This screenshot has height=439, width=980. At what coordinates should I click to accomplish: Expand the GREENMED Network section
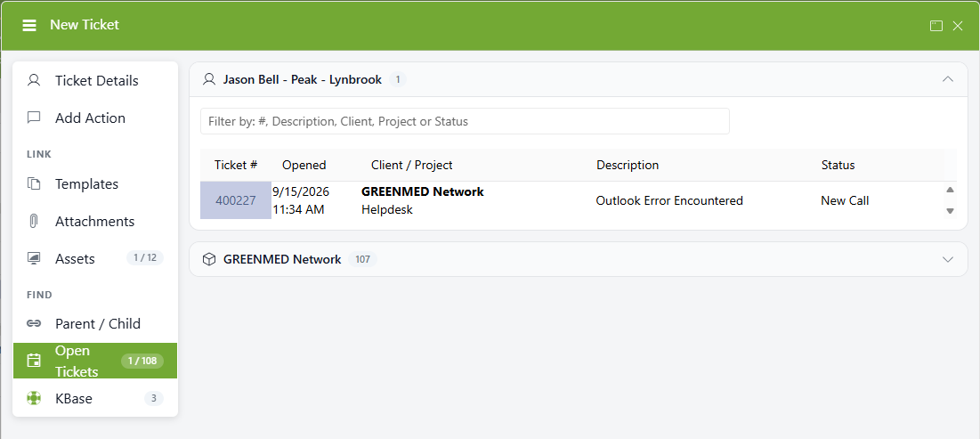point(947,259)
